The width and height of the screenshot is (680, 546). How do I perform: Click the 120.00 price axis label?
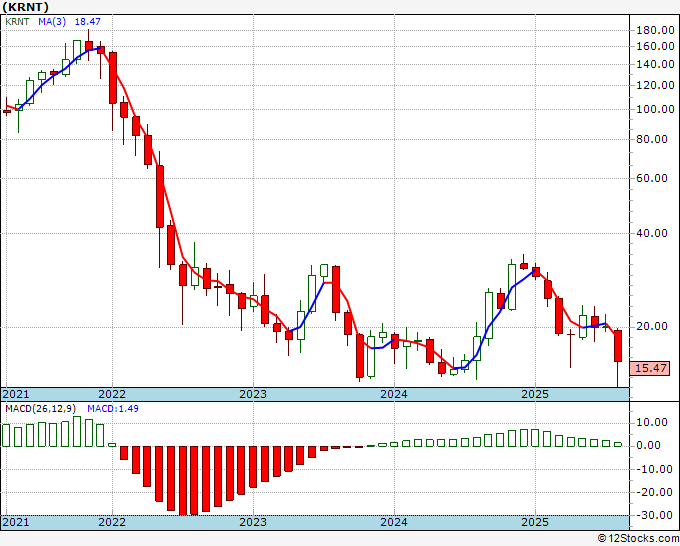655,85
